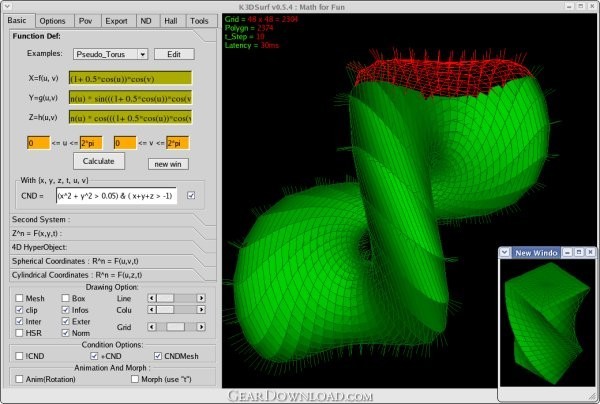Viewport: 600px width, 404px height.
Task: Open the Export tab
Action: coord(116,21)
